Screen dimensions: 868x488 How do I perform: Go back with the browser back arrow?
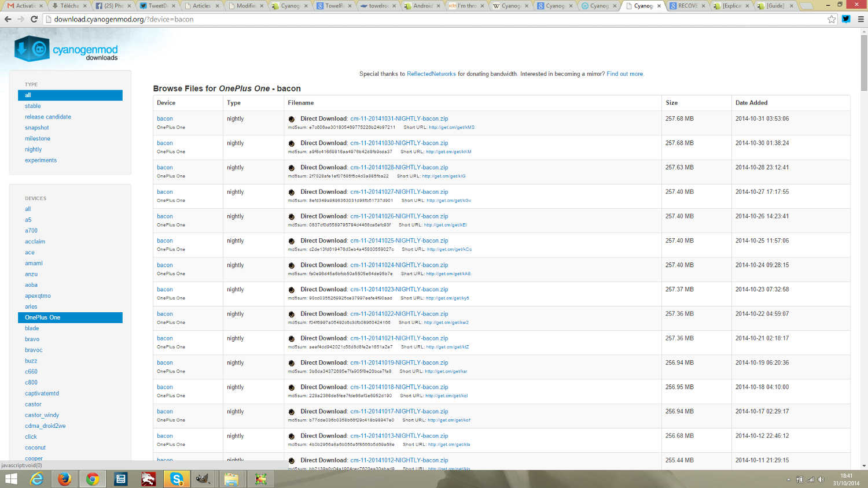pyautogui.click(x=8, y=19)
